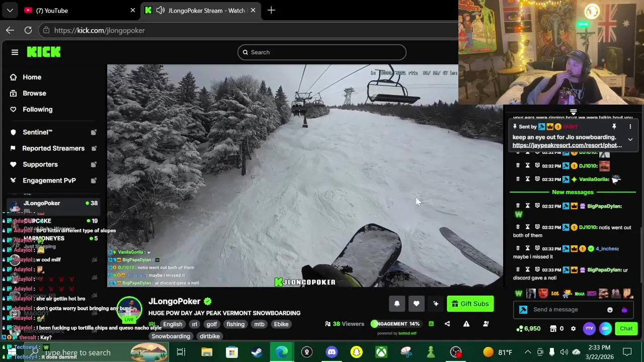Open Browse in the sidebar
Viewport: 644px width, 362px height.
(x=34, y=93)
